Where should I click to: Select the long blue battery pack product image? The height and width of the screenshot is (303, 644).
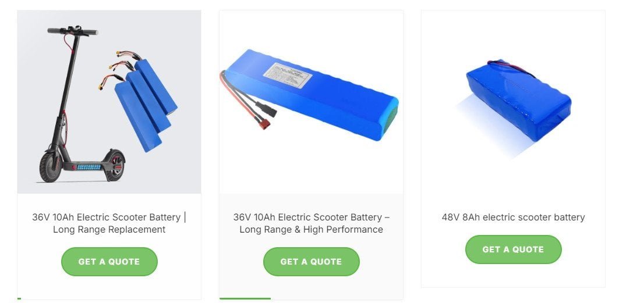pyautogui.click(x=310, y=94)
